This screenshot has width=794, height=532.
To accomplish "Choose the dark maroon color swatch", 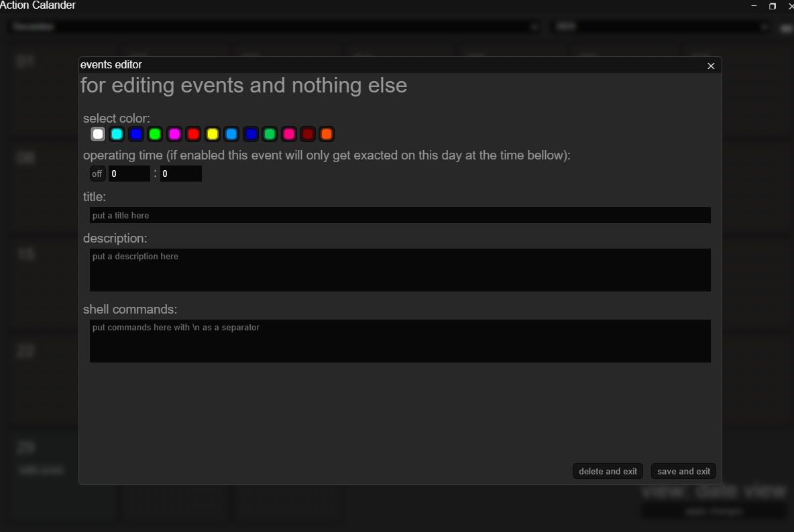I will point(307,134).
